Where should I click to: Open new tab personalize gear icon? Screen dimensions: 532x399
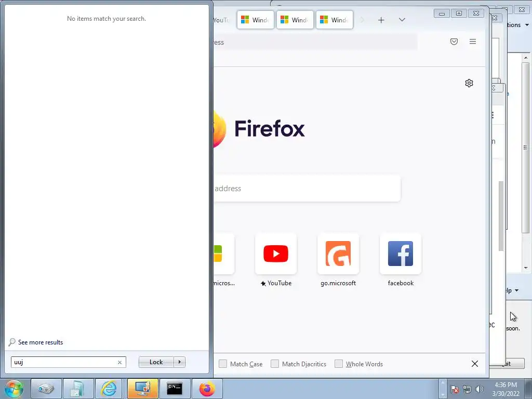click(469, 83)
